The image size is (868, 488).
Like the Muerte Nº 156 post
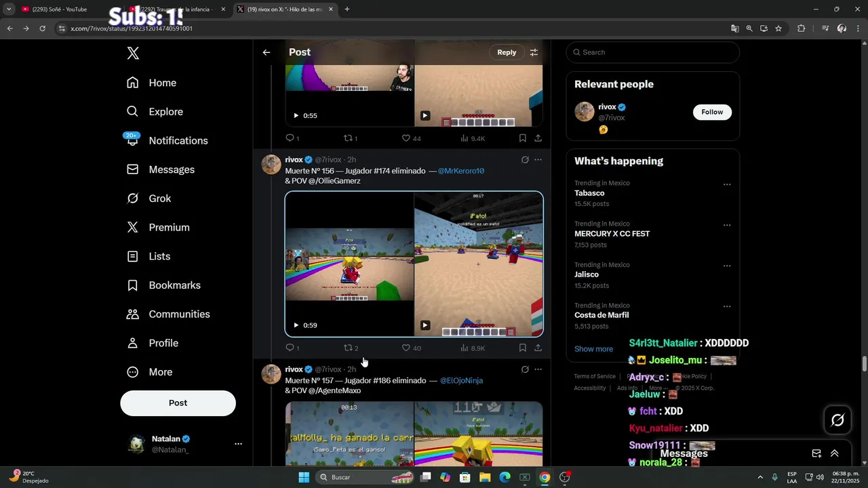point(411,348)
